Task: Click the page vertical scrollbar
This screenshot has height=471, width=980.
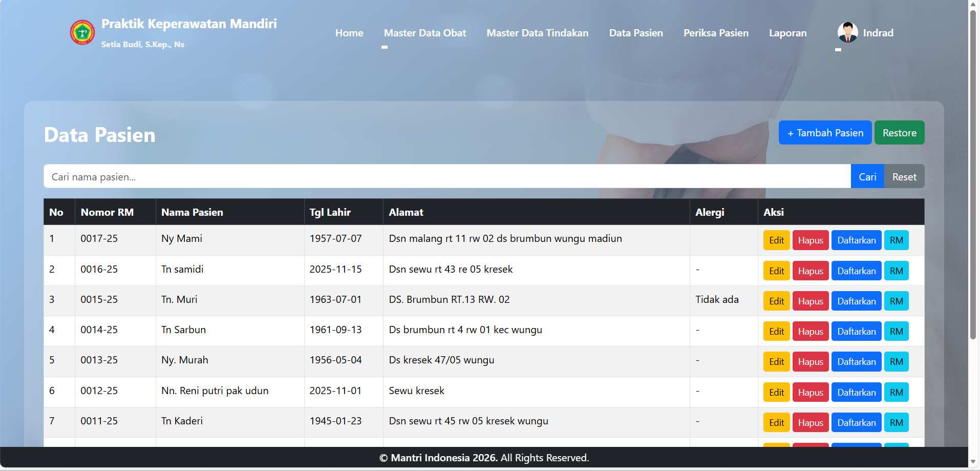Action: [x=973, y=174]
